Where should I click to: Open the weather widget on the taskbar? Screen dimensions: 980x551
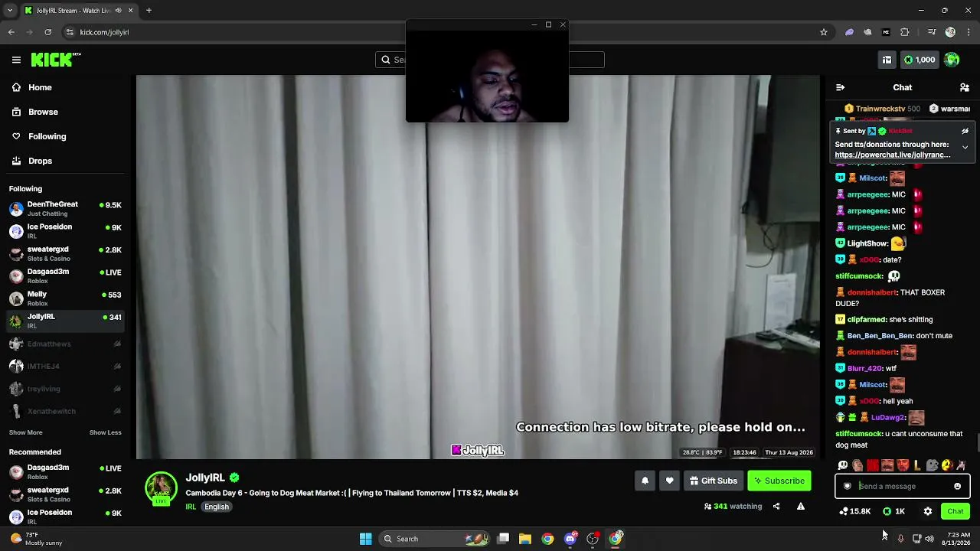tap(36, 539)
